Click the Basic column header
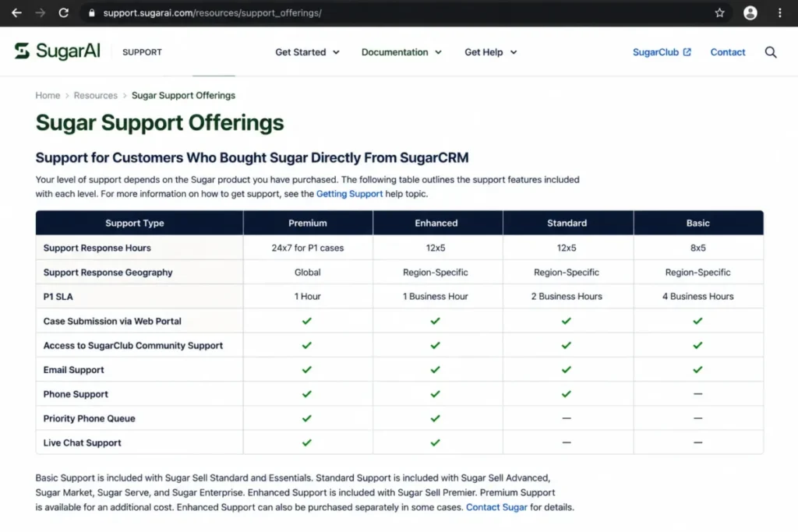This screenshot has height=532, width=798. click(697, 223)
